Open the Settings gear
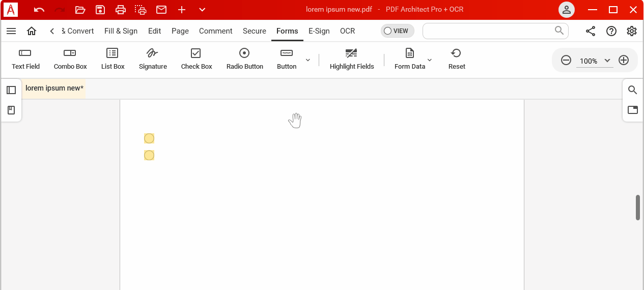644x290 pixels. click(632, 31)
